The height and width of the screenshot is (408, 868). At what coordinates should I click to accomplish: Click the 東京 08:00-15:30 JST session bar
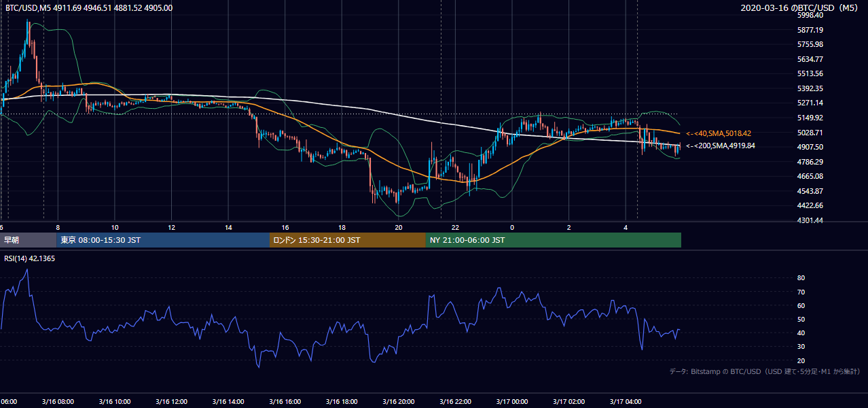[x=164, y=240]
